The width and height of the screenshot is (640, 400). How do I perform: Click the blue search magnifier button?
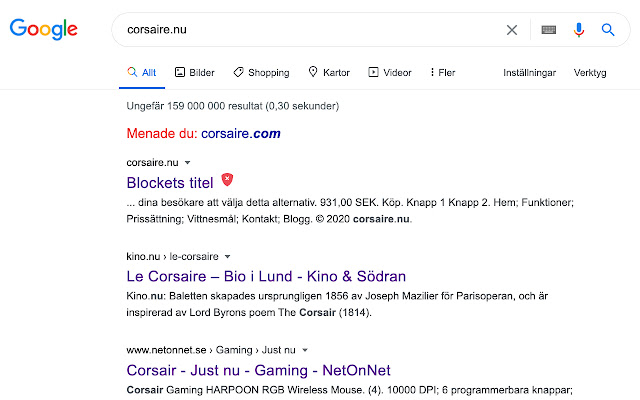point(607,30)
